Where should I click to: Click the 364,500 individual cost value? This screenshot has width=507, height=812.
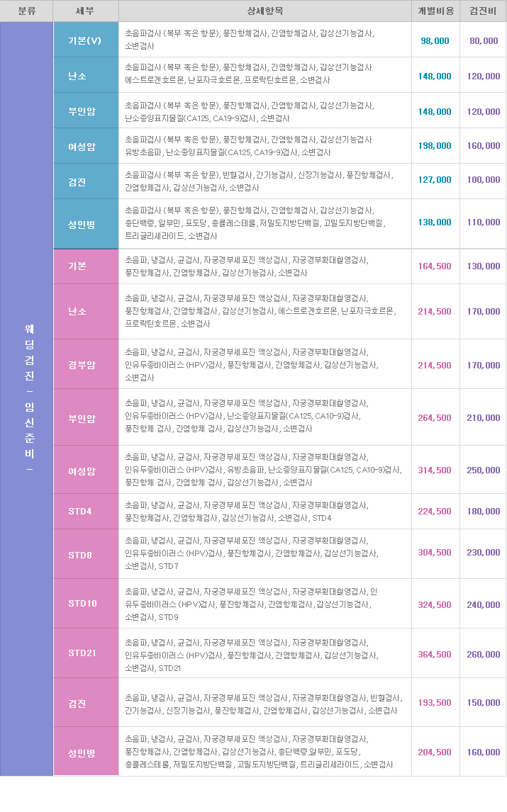pos(435,654)
